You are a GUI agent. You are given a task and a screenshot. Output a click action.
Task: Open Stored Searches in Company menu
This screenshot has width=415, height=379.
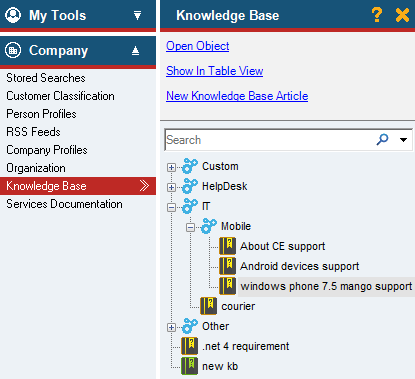click(46, 78)
